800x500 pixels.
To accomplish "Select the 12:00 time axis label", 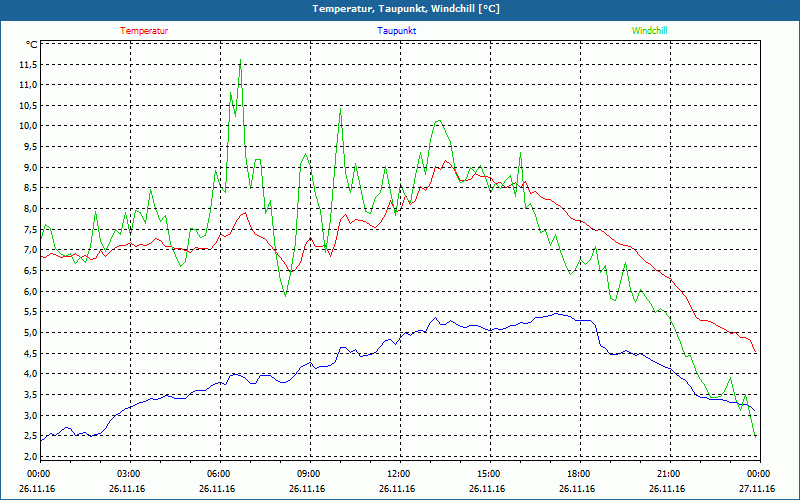I will tap(398, 474).
